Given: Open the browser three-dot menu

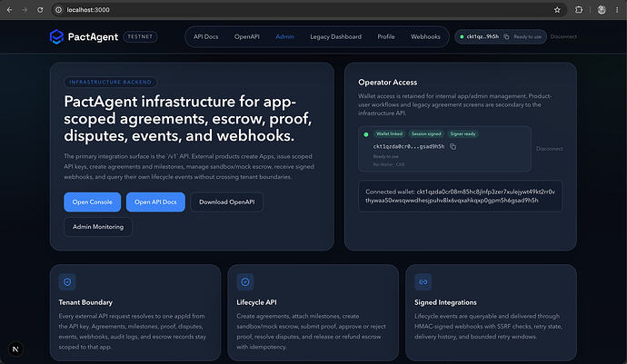Looking at the screenshot, I should click(x=617, y=10).
